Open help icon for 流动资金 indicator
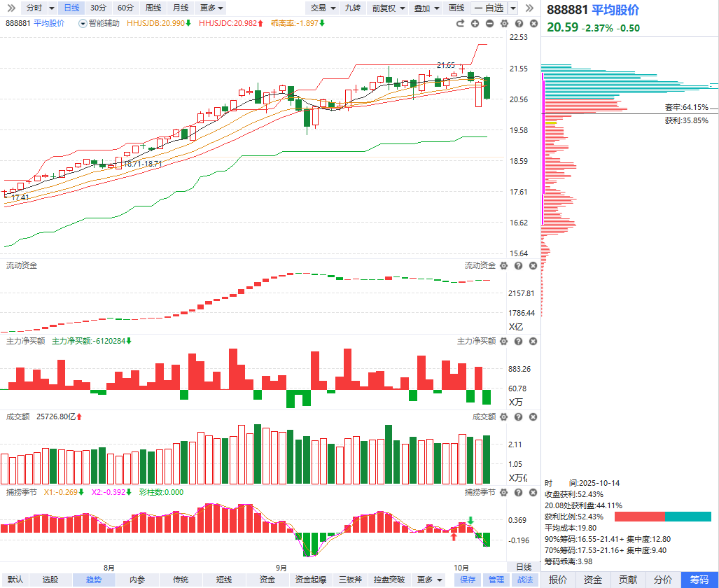The height and width of the screenshot is (588, 719). tap(518, 266)
